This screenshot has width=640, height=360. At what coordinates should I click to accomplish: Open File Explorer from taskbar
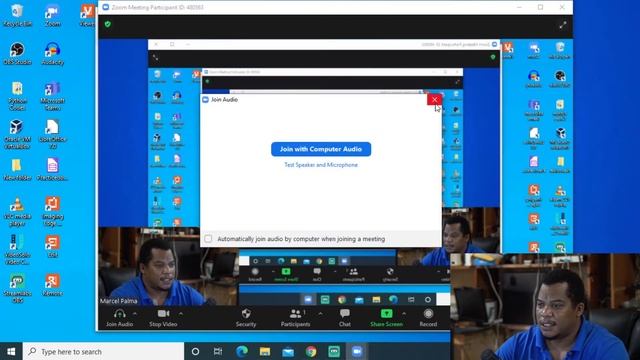point(264,351)
